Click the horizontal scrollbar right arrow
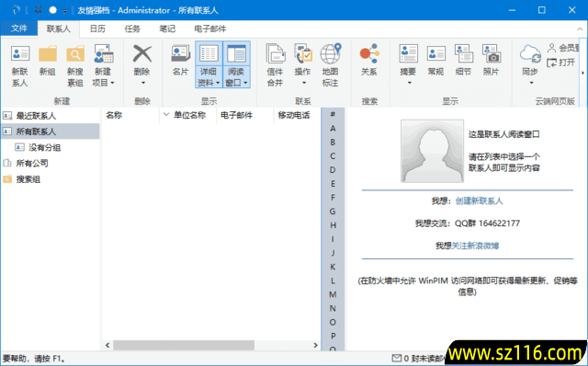The width and height of the screenshot is (588, 366). click(x=315, y=345)
